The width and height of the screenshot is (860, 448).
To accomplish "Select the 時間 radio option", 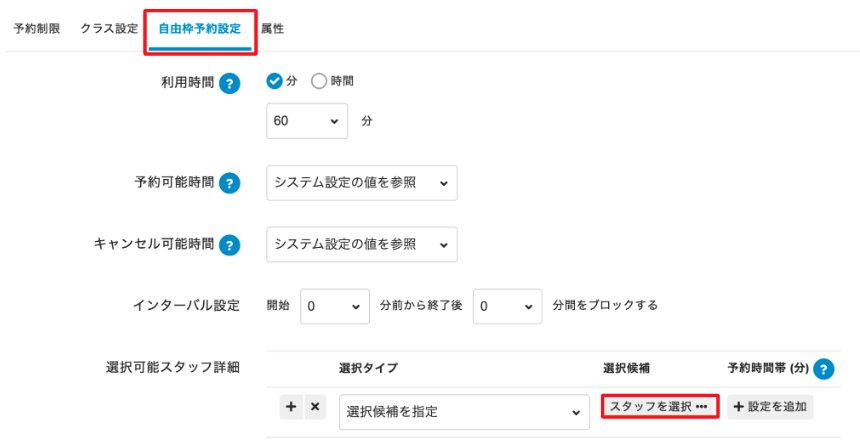I will (x=320, y=82).
